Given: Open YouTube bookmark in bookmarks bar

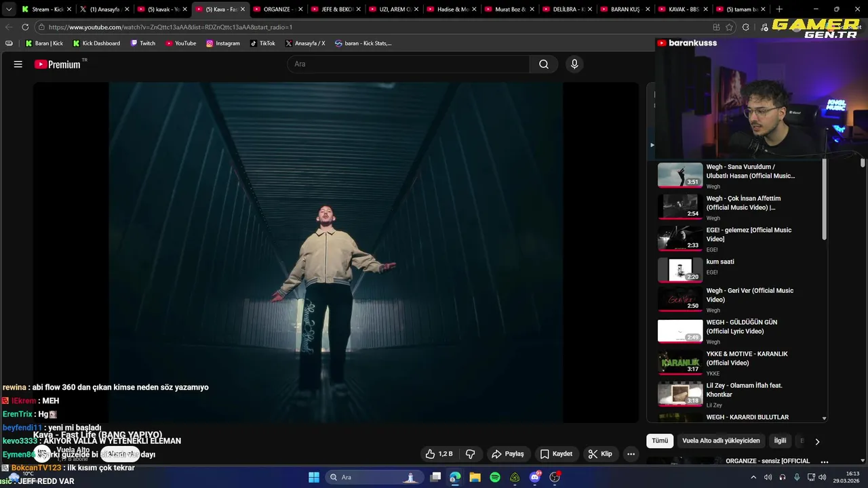Looking at the screenshot, I should pos(181,43).
